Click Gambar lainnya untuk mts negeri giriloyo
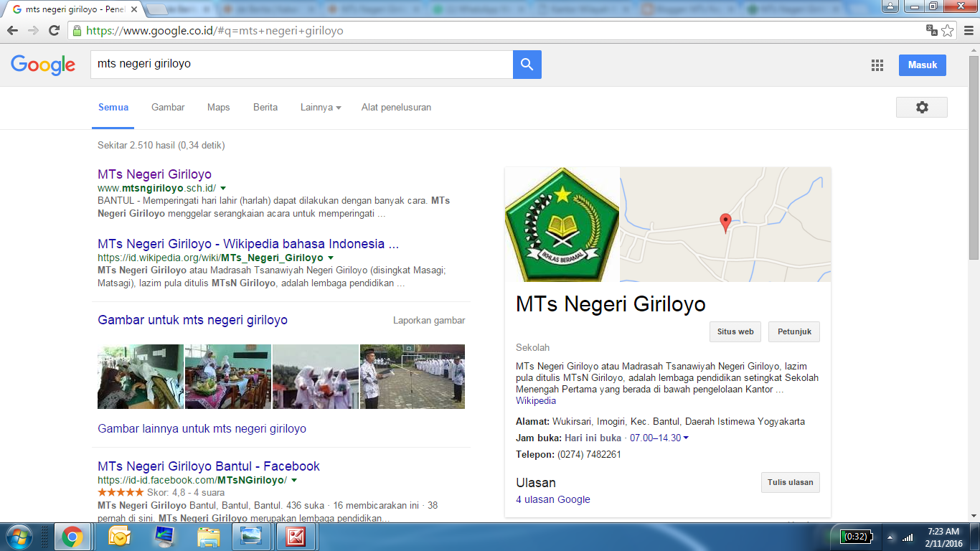980x551 pixels. coord(202,428)
